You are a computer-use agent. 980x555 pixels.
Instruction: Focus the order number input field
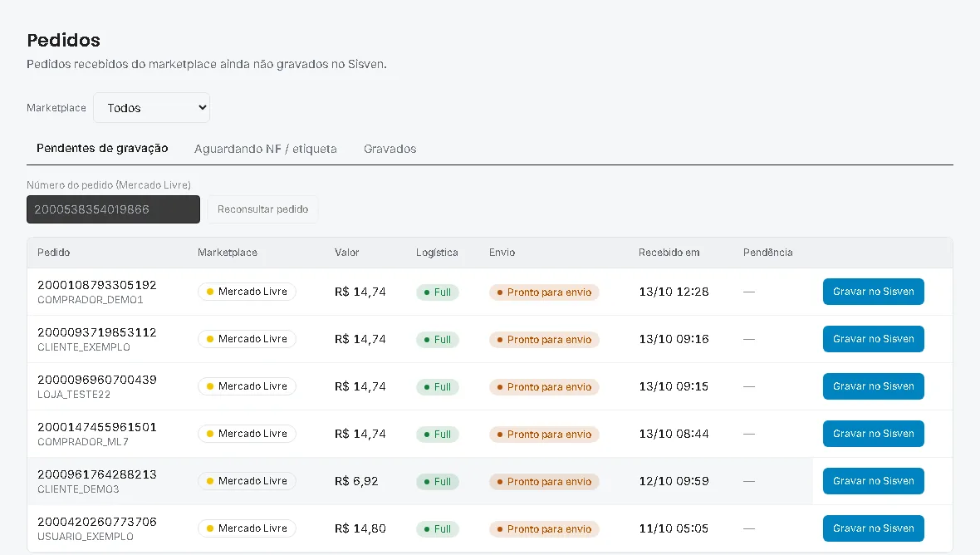tap(113, 209)
